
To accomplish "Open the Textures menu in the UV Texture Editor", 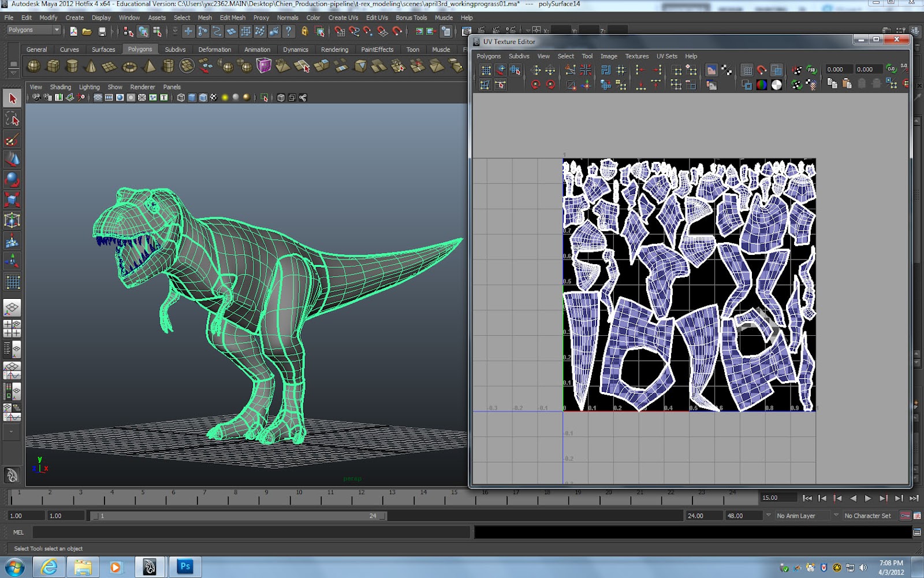I will click(636, 56).
